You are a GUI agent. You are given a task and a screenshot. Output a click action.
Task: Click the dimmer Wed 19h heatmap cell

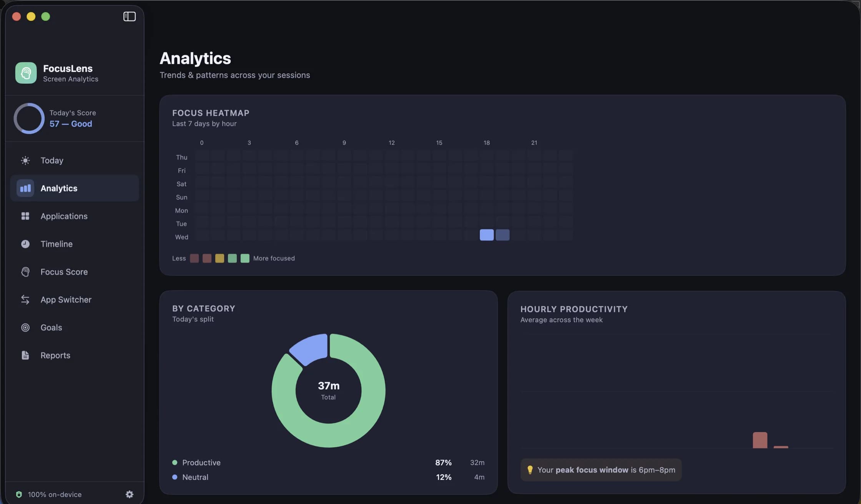point(502,235)
